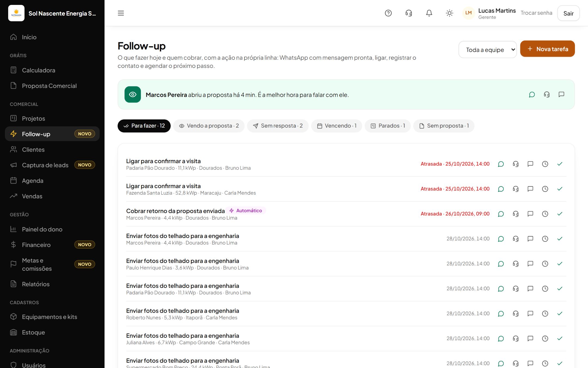588x368 pixels.
Task: Send WhatsApp for Fazenda Santa Luzia task
Action: click(501, 189)
